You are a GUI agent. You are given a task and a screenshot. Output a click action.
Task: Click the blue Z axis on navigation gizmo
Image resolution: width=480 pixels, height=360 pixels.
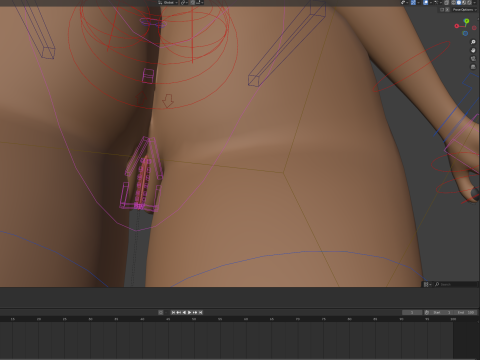pos(465,33)
